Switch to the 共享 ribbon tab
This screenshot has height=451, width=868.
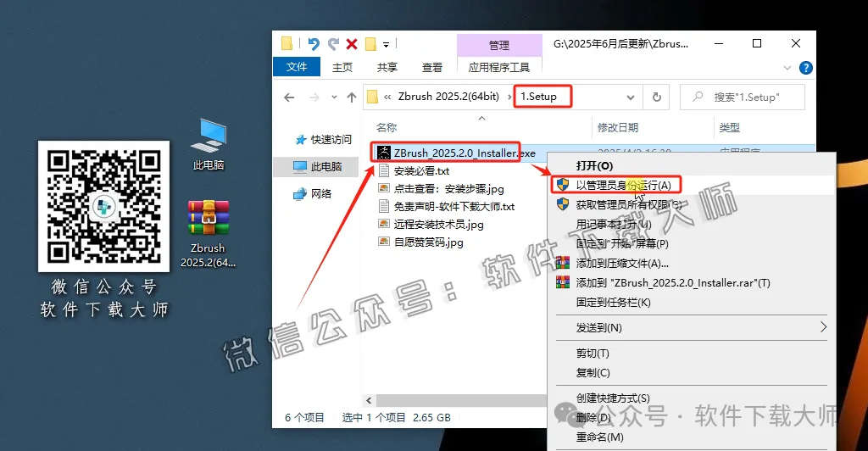coord(387,67)
